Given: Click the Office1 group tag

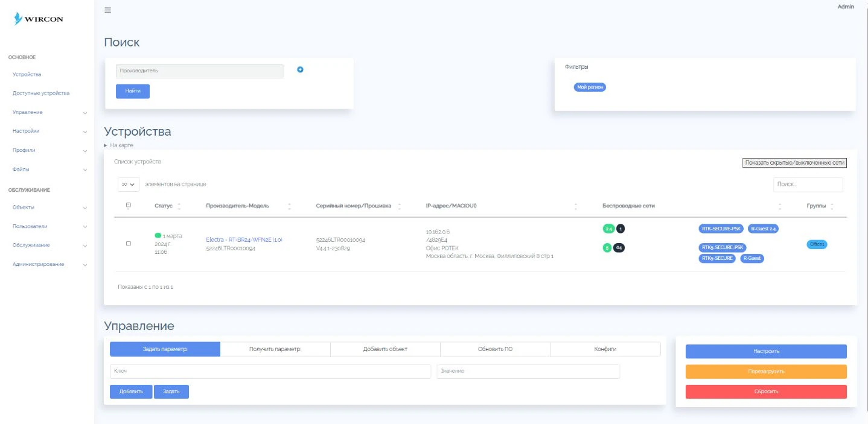Looking at the screenshot, I should point(817,244).
